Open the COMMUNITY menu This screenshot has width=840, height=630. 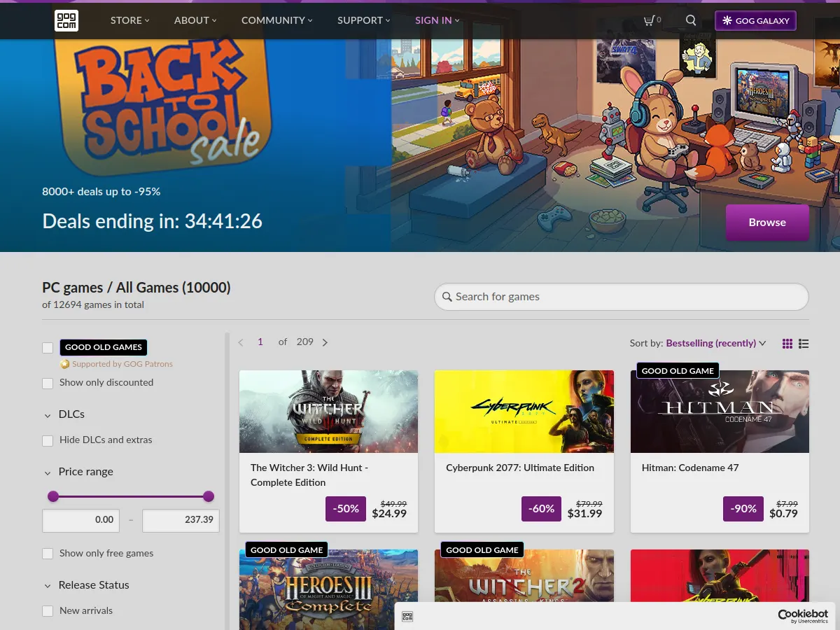pyautogui.click(x=277, y=20)
